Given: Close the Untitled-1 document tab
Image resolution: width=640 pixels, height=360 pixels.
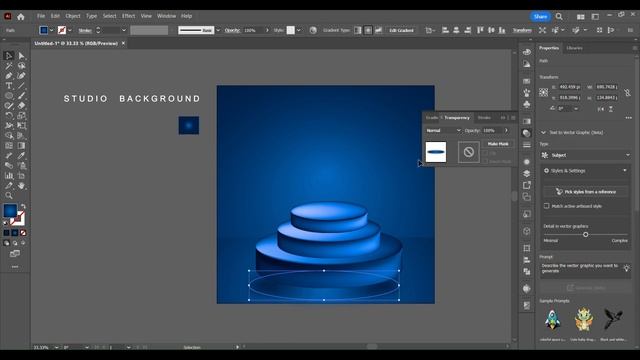Looking at the screenshot, I should tap(123, 43).
